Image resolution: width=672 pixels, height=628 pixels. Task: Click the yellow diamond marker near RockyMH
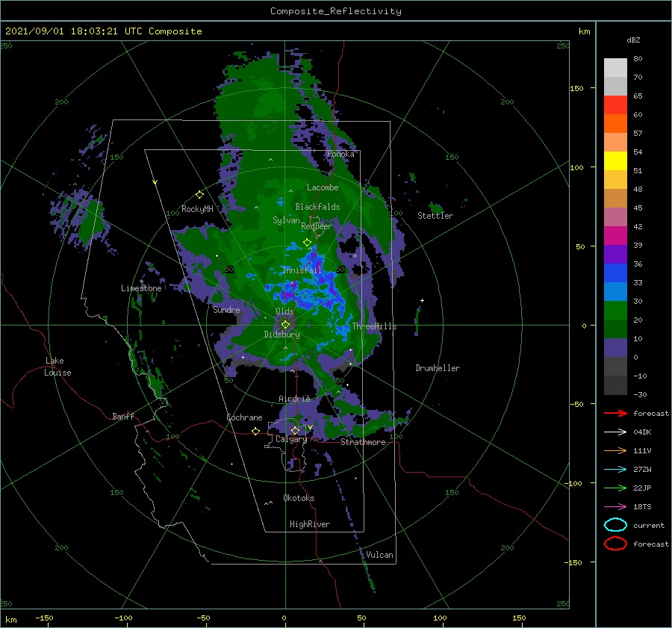coord(199,195)
